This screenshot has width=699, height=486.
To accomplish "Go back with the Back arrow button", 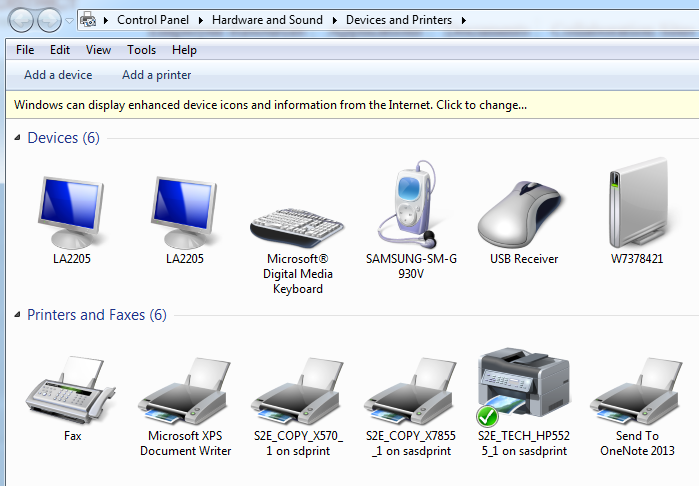I will [x=21, y=20].
